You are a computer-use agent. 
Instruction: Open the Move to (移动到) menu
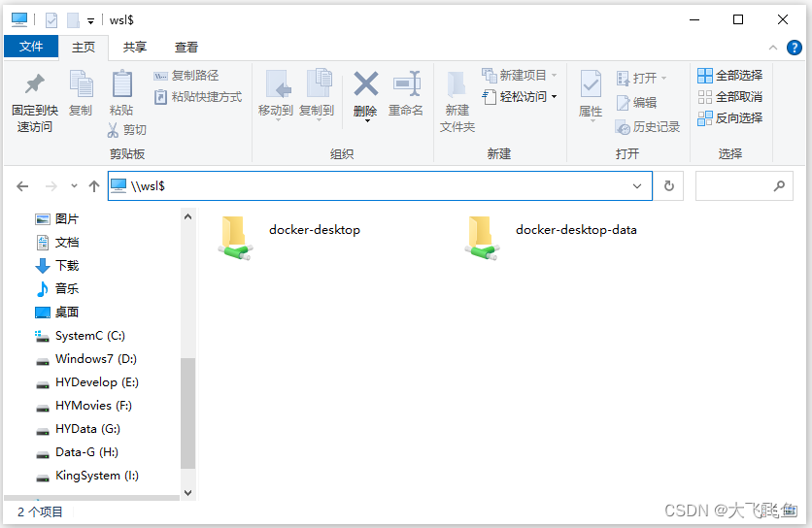276,94
